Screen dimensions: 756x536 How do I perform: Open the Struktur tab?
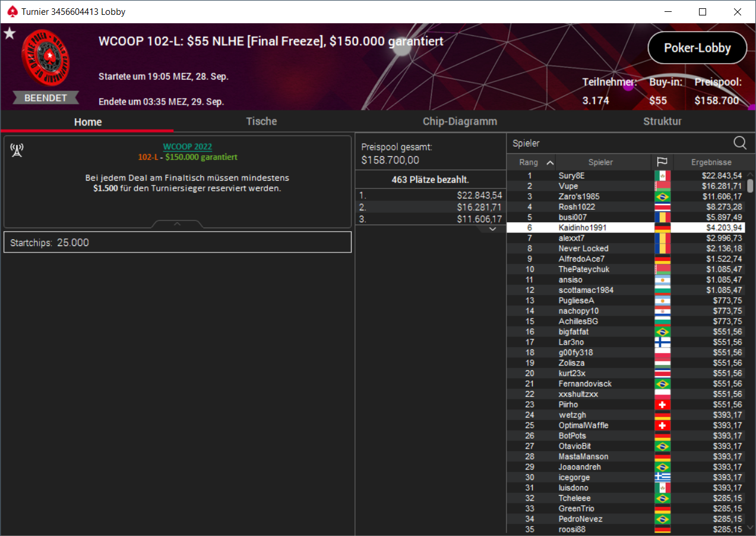662,121
